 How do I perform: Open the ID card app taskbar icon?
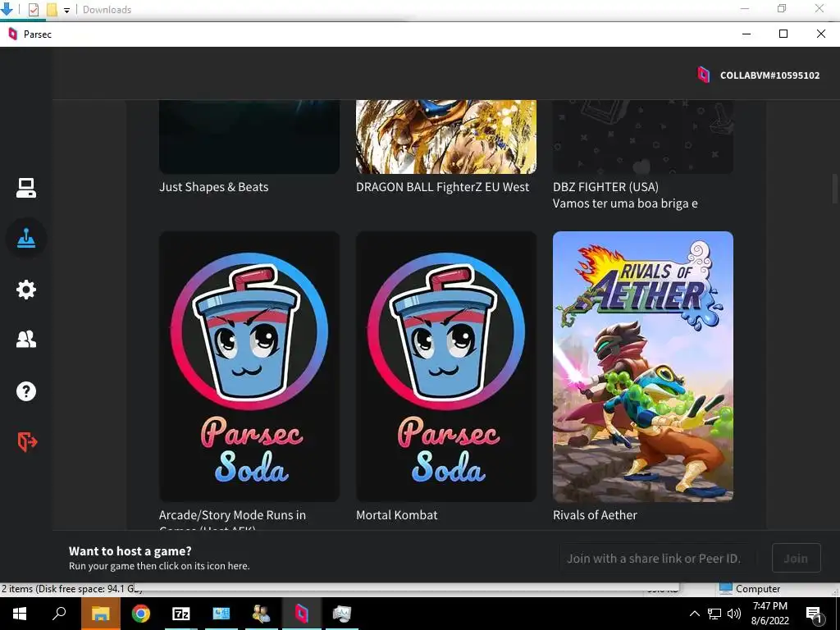point(221,614)
